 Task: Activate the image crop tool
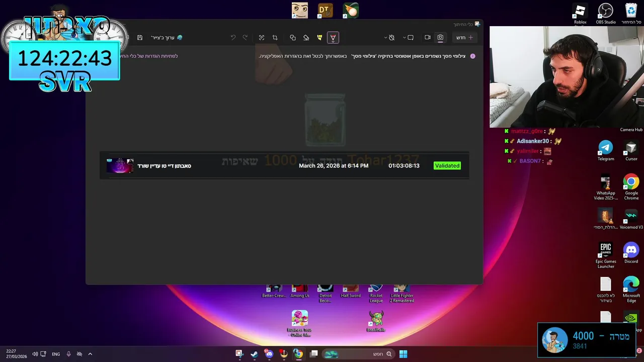click(x=275, y=38)
